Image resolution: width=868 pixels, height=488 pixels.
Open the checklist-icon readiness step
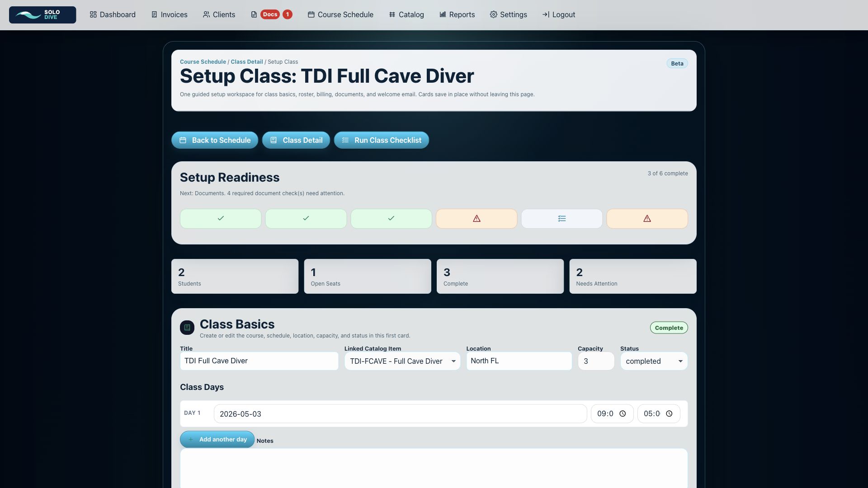(x=562, y=219)
